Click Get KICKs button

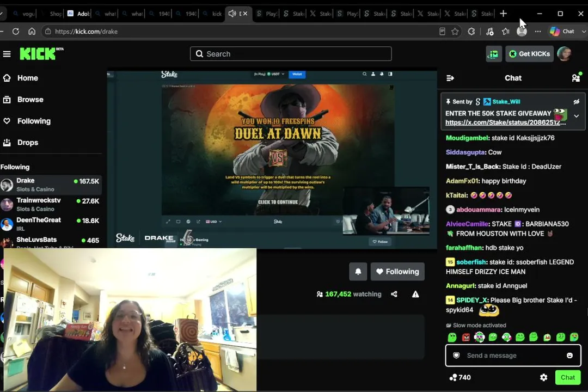coord(530,54)
